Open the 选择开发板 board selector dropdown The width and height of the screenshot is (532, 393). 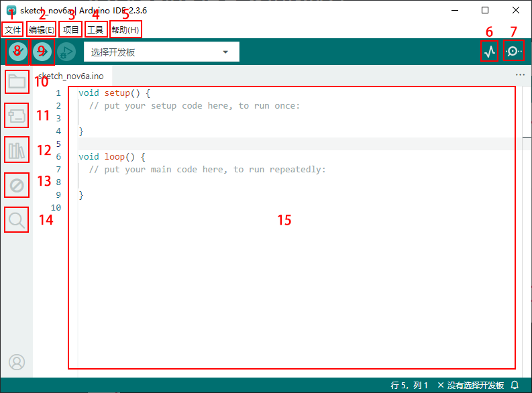pyautogui.click(x=162, y=52)
